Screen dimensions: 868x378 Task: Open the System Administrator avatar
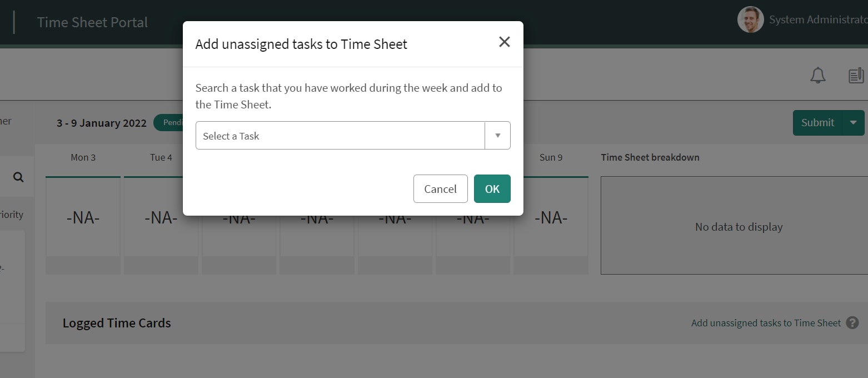pos(750,20)
